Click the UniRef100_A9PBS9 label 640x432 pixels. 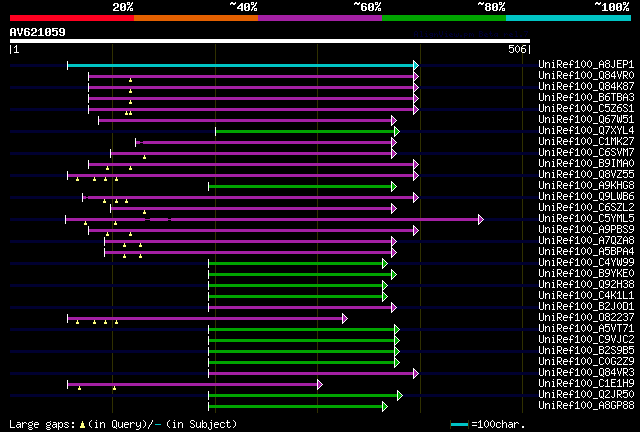(x=586, y=230)
